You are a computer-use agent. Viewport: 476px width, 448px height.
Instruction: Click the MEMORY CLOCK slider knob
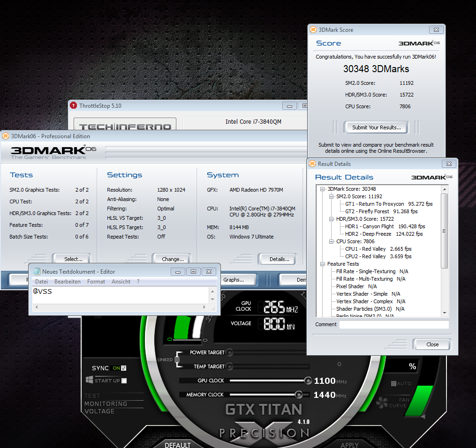(299, 394)
